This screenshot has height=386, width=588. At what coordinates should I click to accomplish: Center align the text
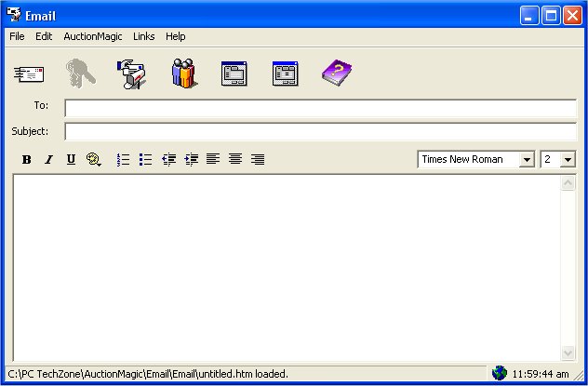tap(235, 159)
